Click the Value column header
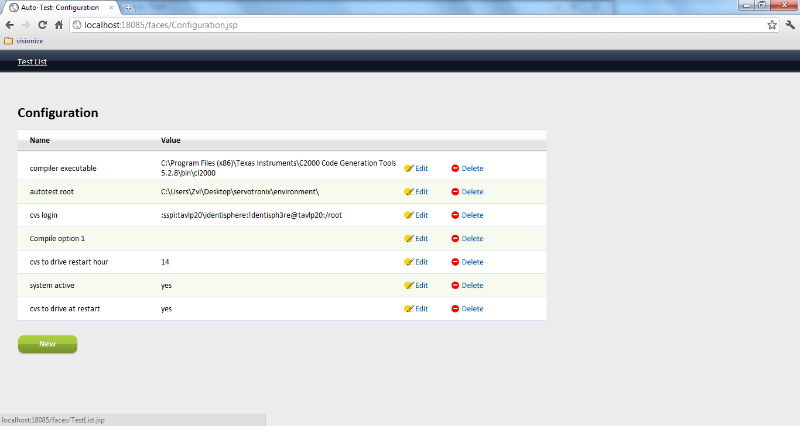The height and width of the screenshot is (426, 800). pos(171,140)
